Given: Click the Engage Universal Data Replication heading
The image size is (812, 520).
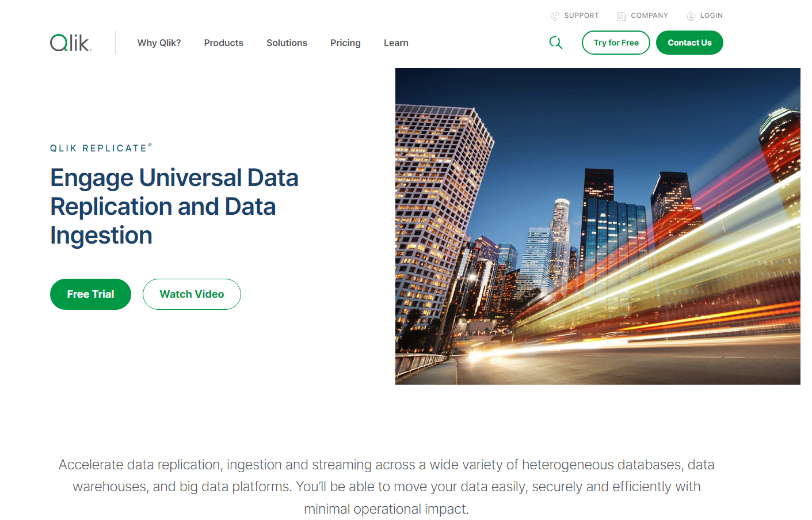Looking at the screenshot, I should click(174, 206).
